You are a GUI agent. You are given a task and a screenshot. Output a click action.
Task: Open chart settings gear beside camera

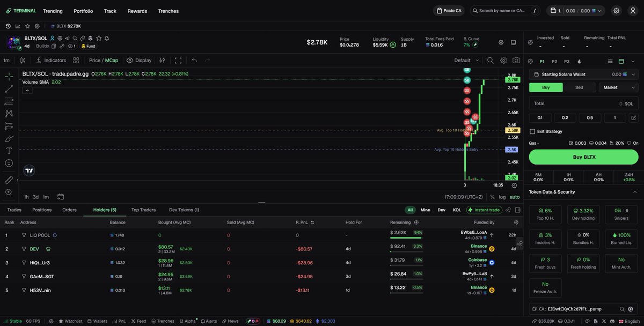pos(503,60)
